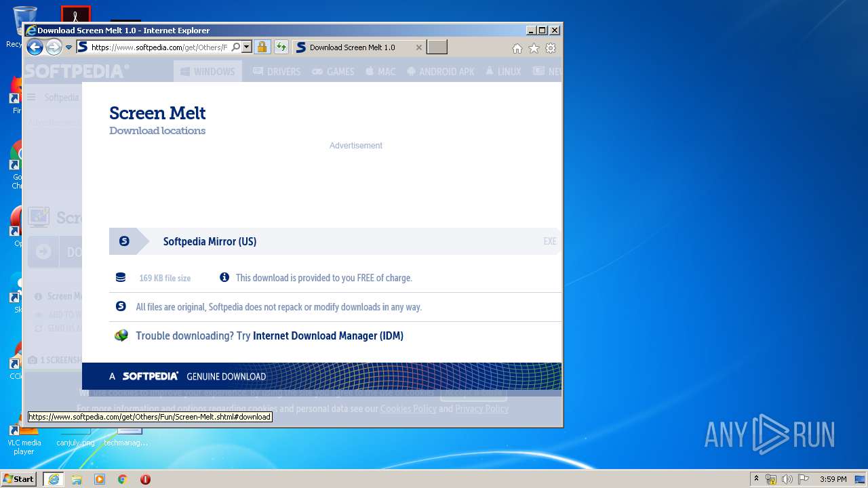The height and width of the screenshot is (488, 868).
Task: Click the IDM globe icon
Action: (x=121, y=335)
